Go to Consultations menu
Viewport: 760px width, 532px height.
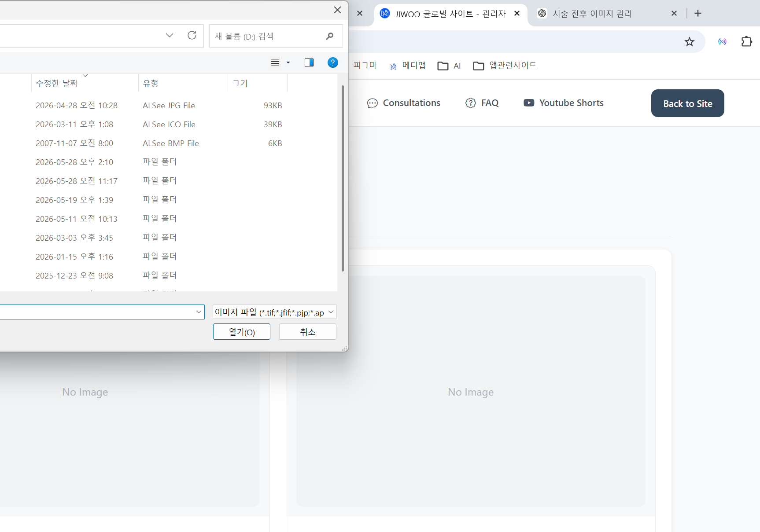tap(404, 103)
